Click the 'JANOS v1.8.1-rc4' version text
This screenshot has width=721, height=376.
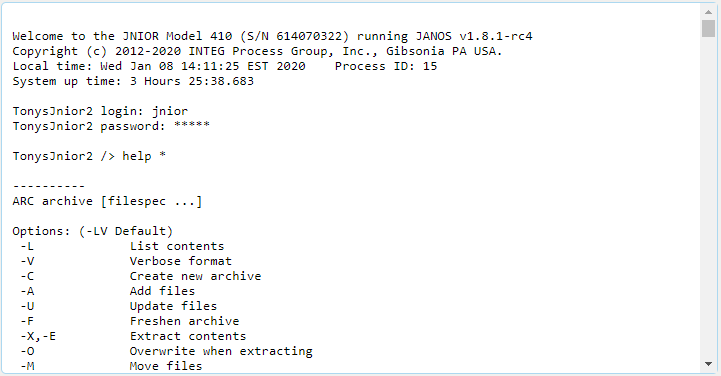[474, 36]
